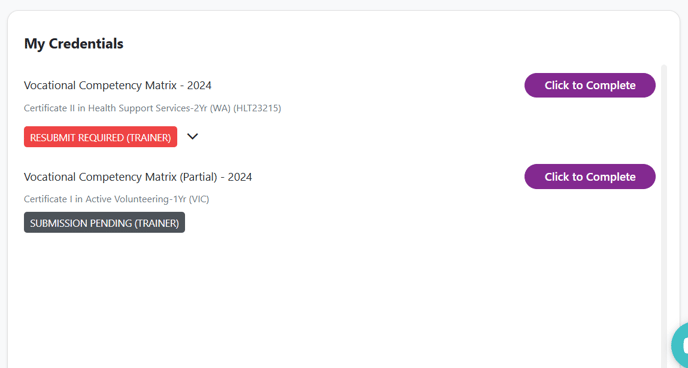Click the word TRAINER in grey badge
This screenshot has height=368, width=688.
click(157, 223)
